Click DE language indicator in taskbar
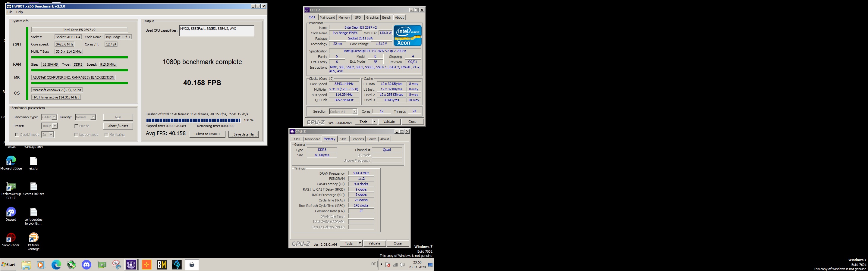This screenshot has width=868, height=271. click(373, 264)
